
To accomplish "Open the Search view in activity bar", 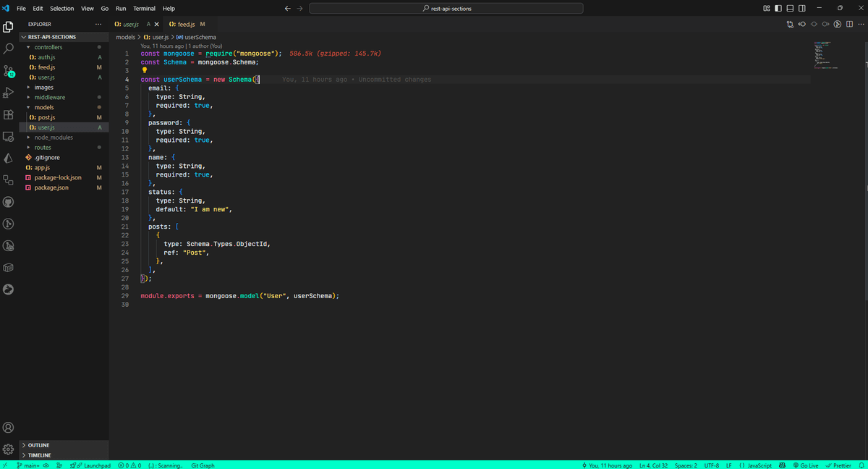I will coord(9,48).
